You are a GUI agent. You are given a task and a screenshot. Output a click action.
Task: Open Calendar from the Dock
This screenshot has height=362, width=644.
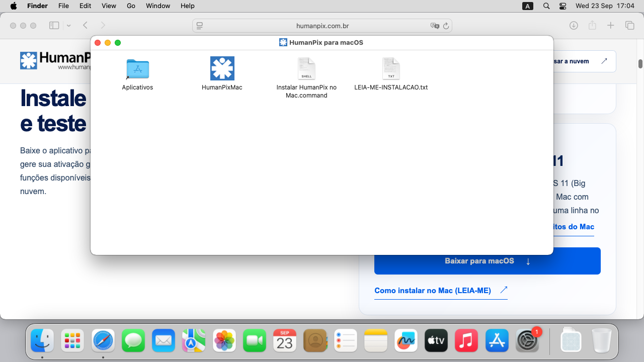click(285, 341)
